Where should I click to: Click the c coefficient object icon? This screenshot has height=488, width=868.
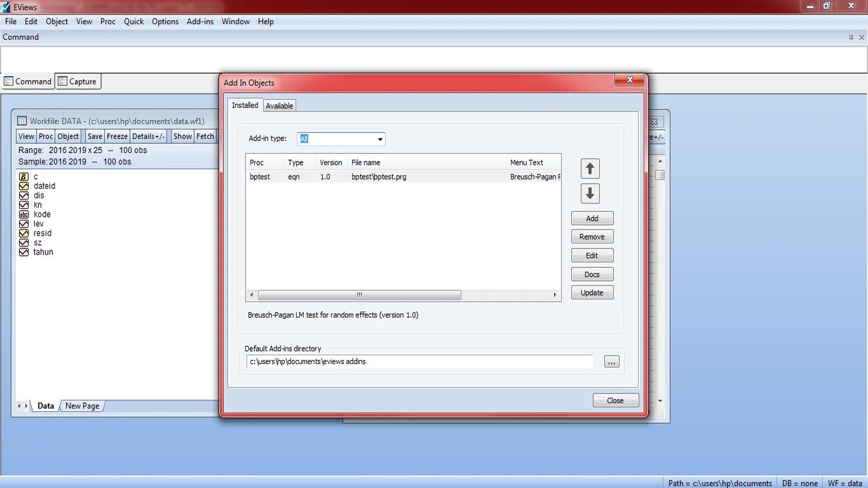[24, 177]
